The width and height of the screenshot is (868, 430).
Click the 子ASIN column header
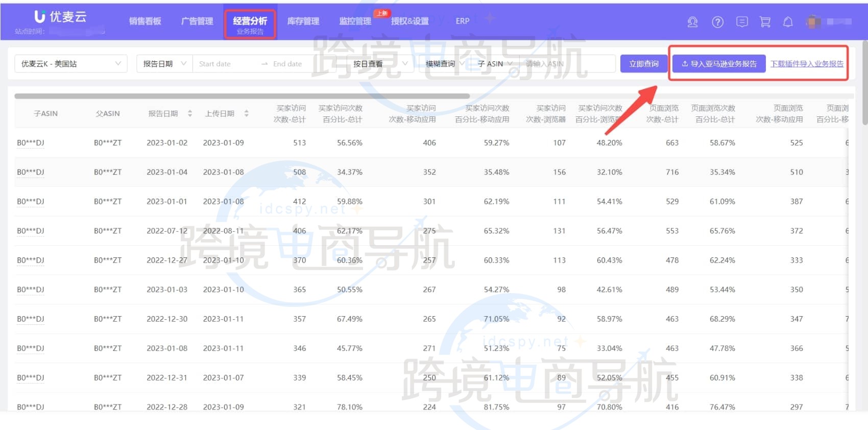click(45, 113)
